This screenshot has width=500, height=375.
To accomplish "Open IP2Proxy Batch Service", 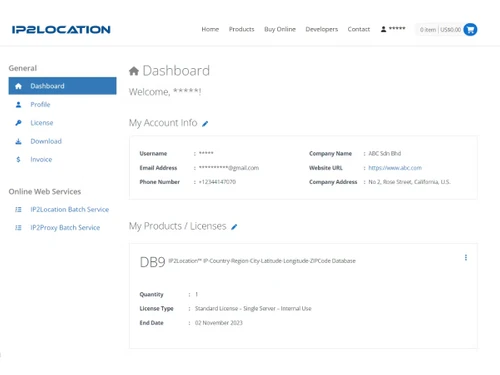I will tap(65, 228).
